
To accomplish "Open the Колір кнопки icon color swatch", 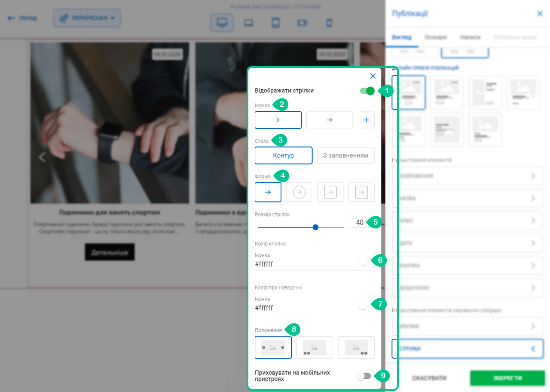I will click(363, 260).
